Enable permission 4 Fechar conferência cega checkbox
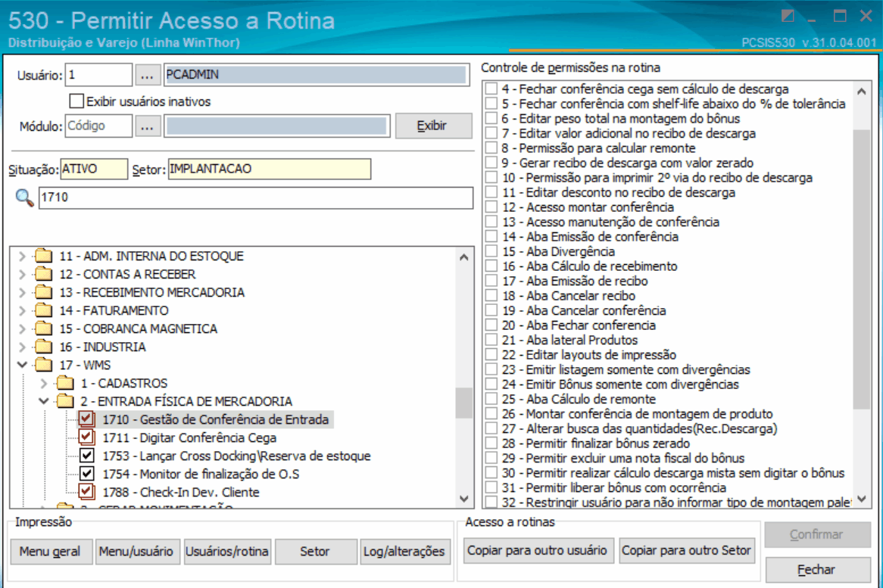 click(x=491, y=89)
